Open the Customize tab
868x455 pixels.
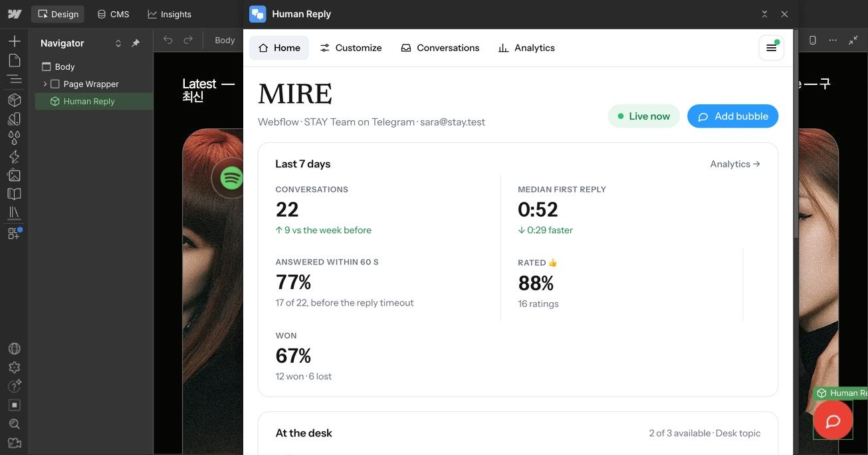point(351,48)
